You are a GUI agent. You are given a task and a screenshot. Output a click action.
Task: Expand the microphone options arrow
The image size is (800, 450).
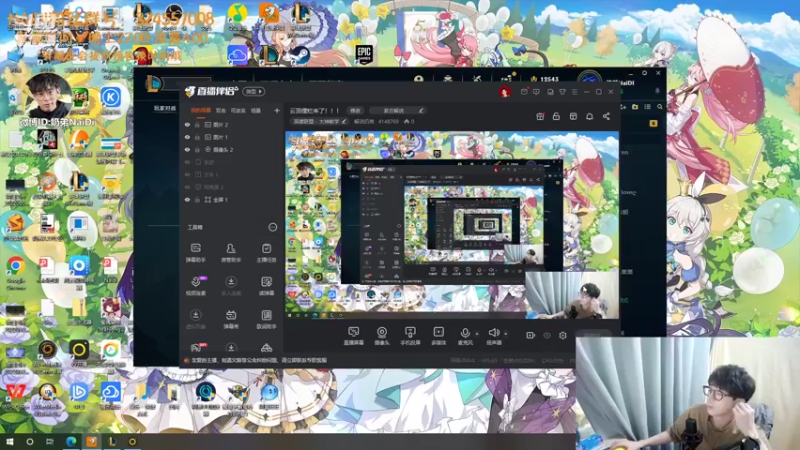click(x=477, y=334)
